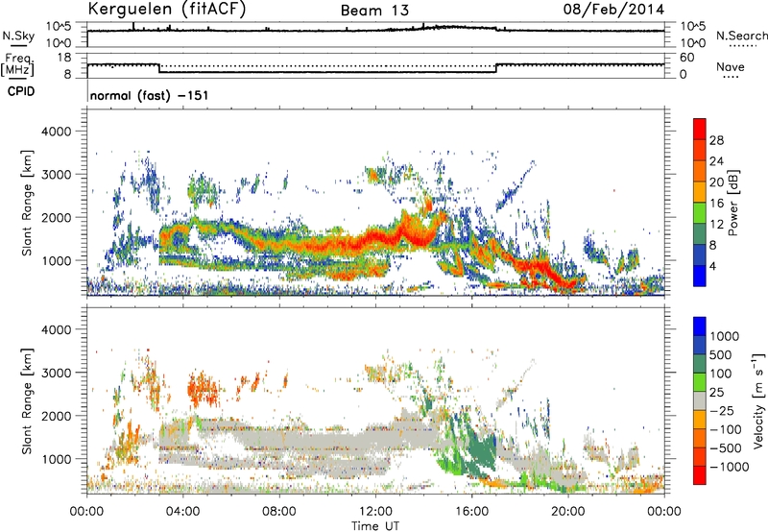Click "1000" range tick on power panel
Viewport: 768px width, 532px height.
click(x=57, y=260)
